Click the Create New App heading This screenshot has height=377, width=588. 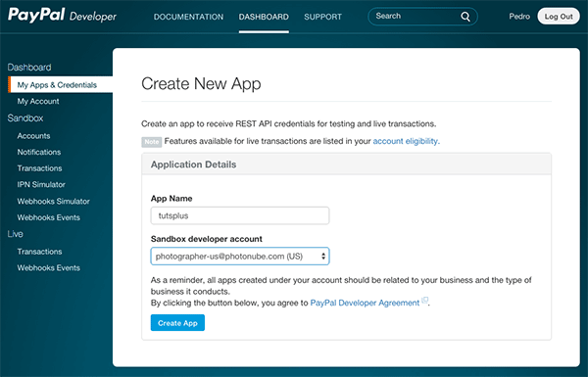click(201, 83)
